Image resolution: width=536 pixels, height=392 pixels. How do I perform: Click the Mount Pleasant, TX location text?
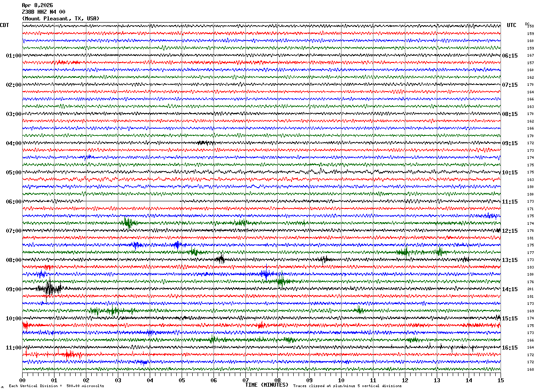click(x=60, y=19)
